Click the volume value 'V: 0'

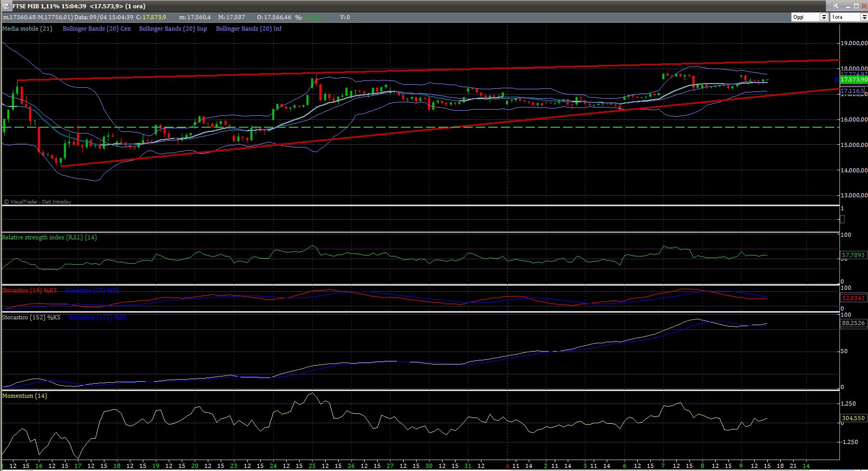(345, 17)
